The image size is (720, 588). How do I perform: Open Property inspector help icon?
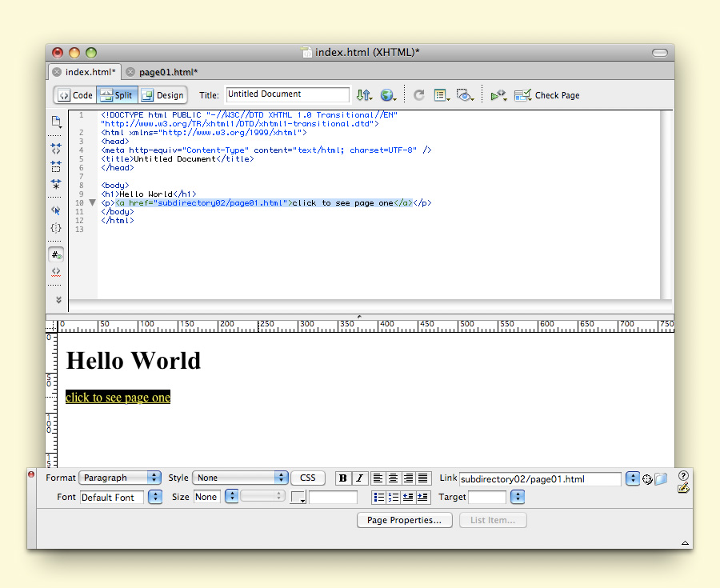(683, 475)
